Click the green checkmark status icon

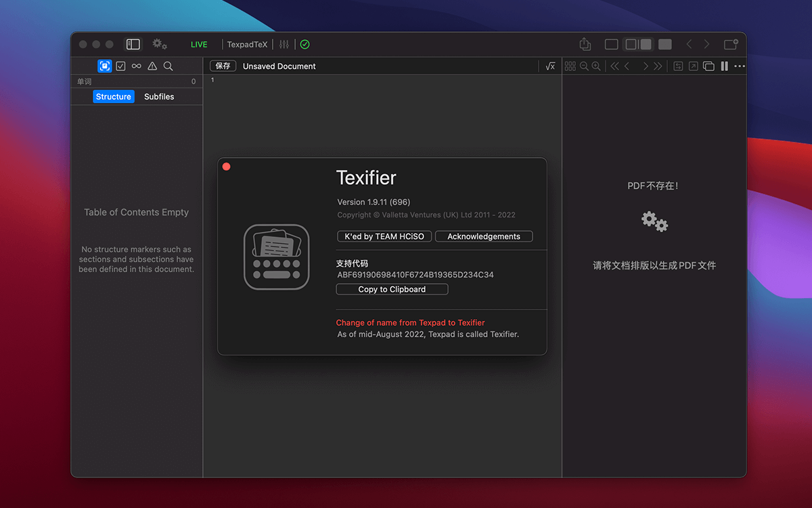[305, 45]
